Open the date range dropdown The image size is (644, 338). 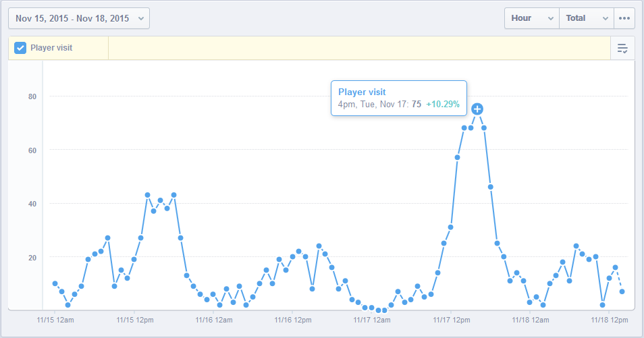pyautogui.click(x=78, y=18)
